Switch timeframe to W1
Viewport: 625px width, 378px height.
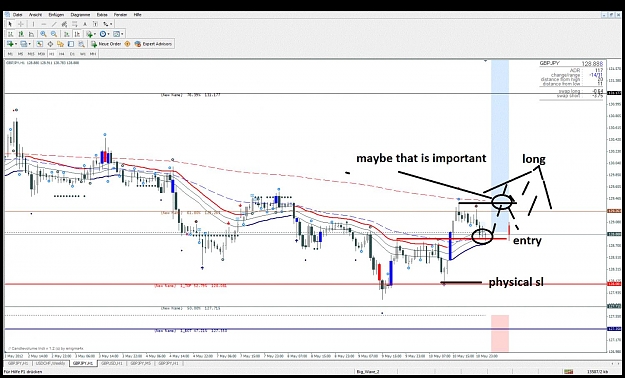tap(83, 53)
